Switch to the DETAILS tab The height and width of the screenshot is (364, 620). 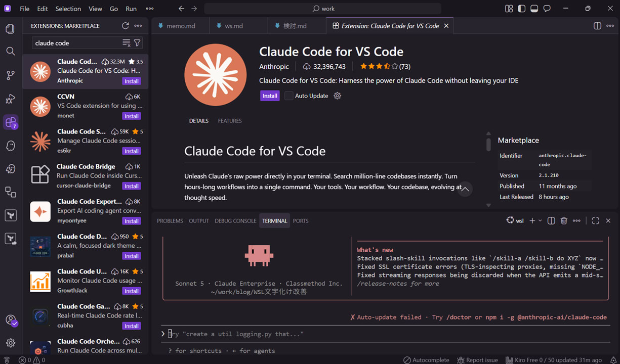pyautogui.click(x=199, y=121)
